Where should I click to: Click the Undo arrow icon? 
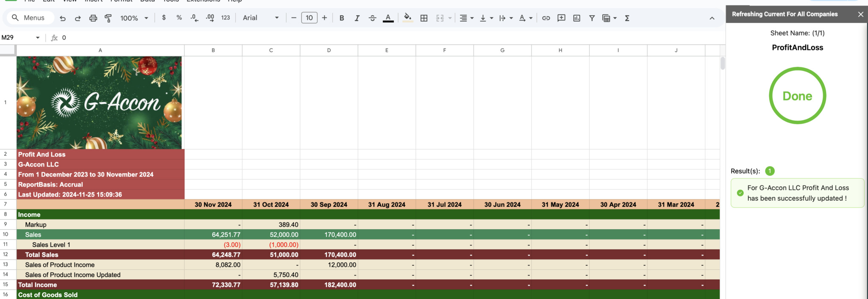point(63,18)
